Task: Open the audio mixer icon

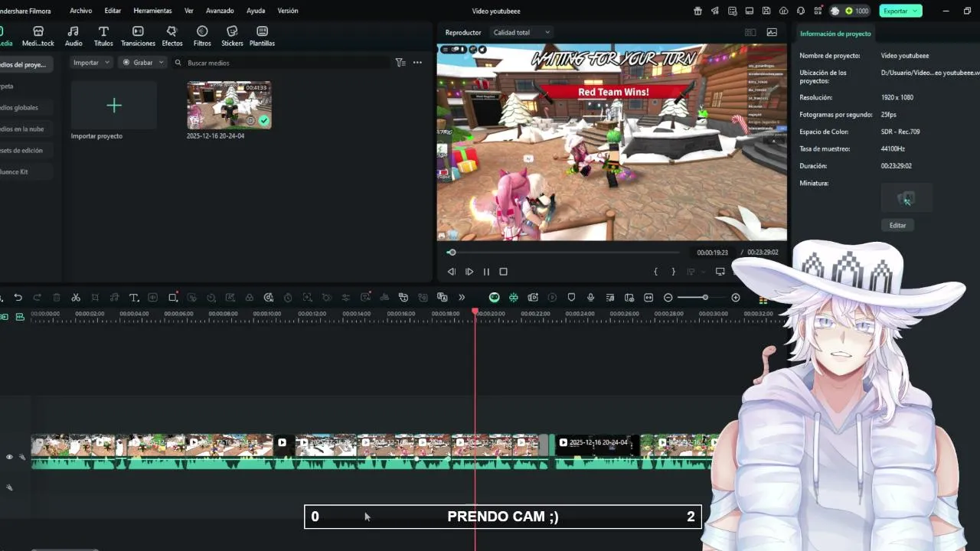Action: coord(610,298)
